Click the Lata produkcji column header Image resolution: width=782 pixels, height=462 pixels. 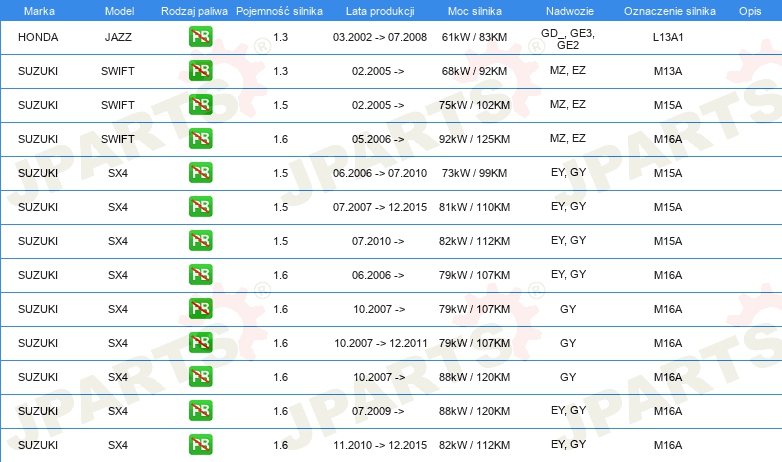tap(380, 11)
